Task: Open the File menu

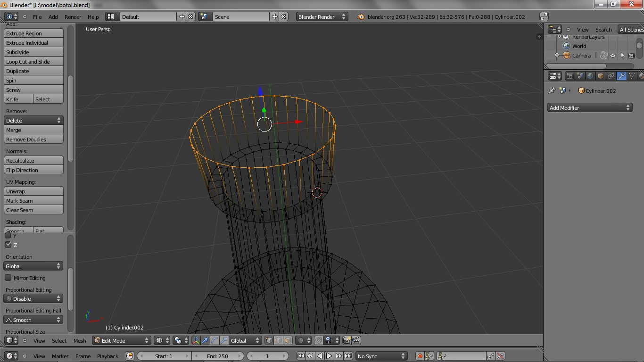Action: (x=37, y=16)
